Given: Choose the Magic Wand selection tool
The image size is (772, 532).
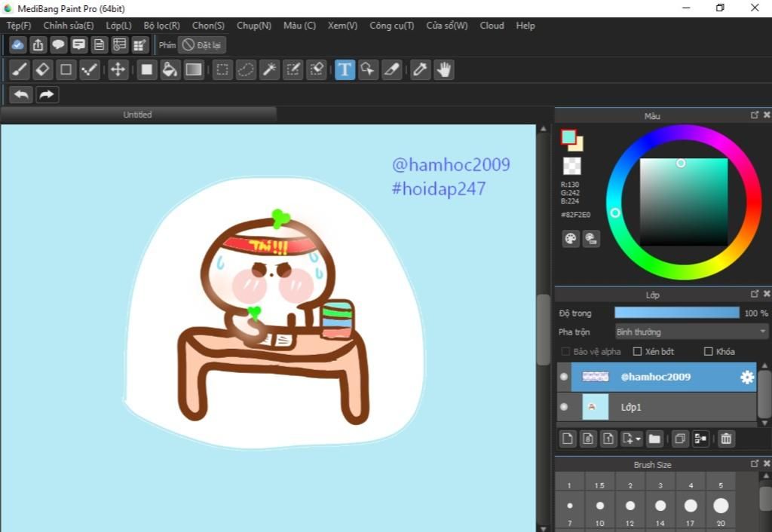Looking at the screenshot, I should click(269, 70).
